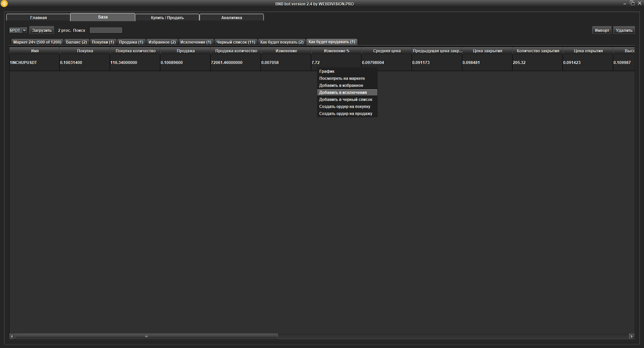Open the SPOT market type dropdown

[18, 30]
